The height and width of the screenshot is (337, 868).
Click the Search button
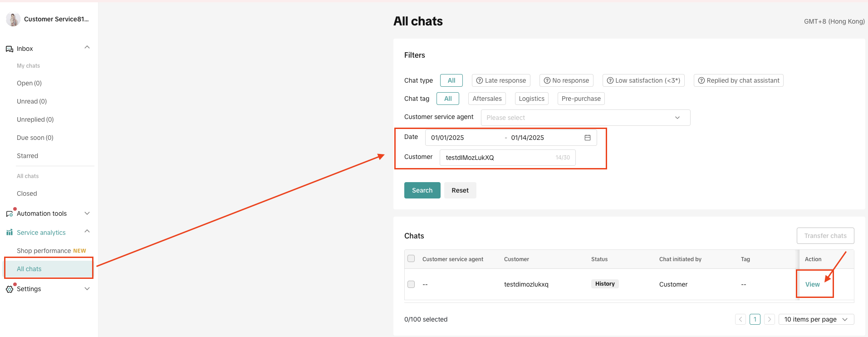coord(422,190)
